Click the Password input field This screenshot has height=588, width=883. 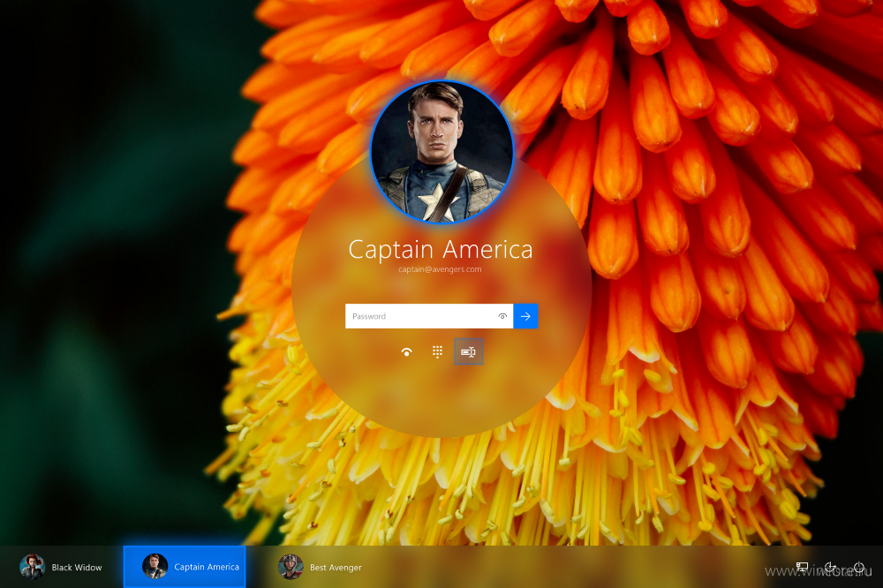[x=419, y=316]
